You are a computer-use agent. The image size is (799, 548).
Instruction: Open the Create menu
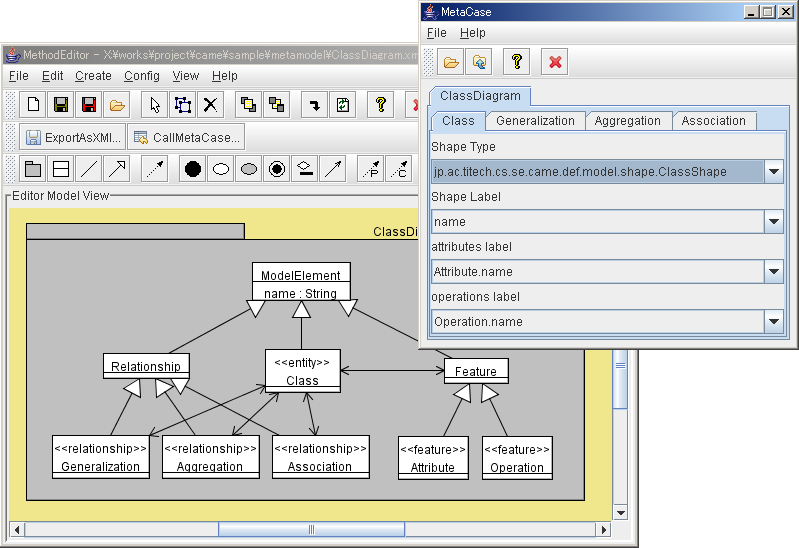(93, 76)
